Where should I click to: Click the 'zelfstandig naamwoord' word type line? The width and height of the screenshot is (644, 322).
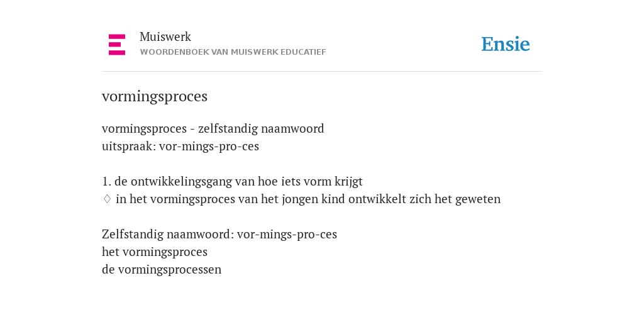213,128
